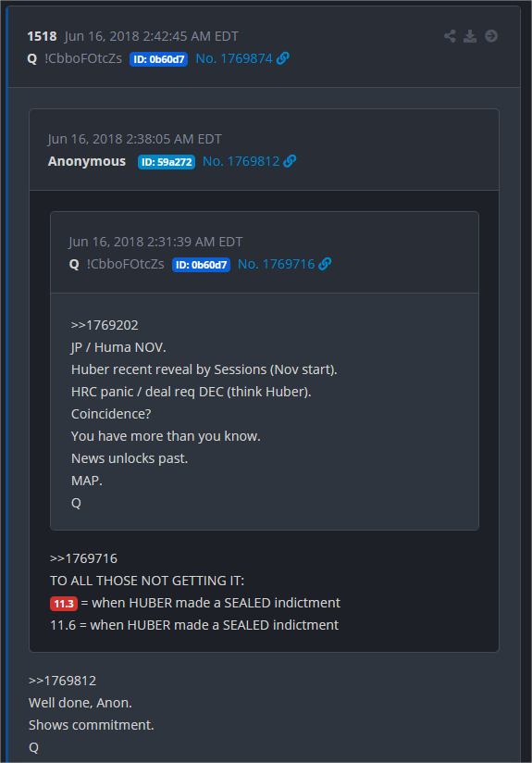This screenshot has width=532, height=763.
Task: Click the !CbboFOtcZs tripcode in header
Action: pyautogui.click(x=83, y=58)
